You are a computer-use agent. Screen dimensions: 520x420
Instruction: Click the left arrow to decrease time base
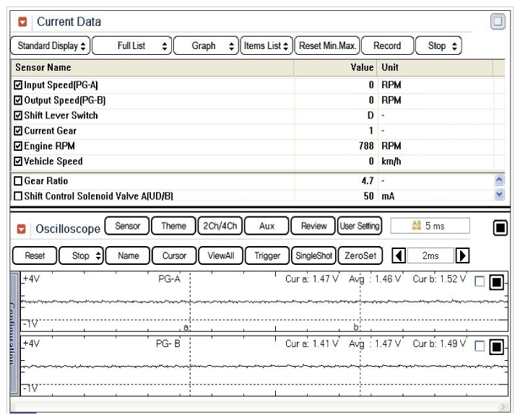click(x=399, y=255)
